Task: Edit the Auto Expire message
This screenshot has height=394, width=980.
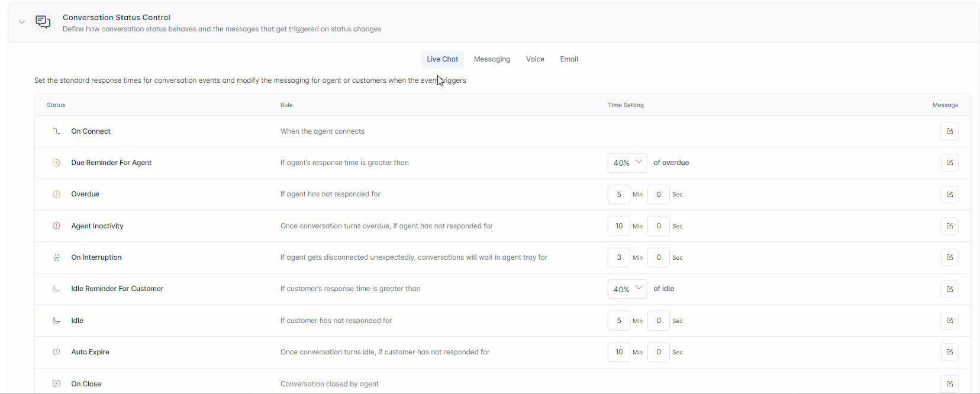Action: pos(949,352)
